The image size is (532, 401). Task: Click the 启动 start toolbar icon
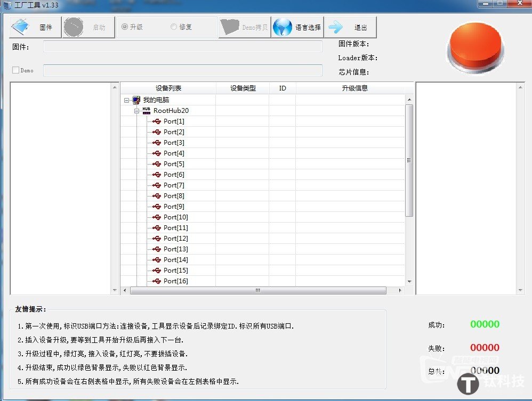click(74, 27)
